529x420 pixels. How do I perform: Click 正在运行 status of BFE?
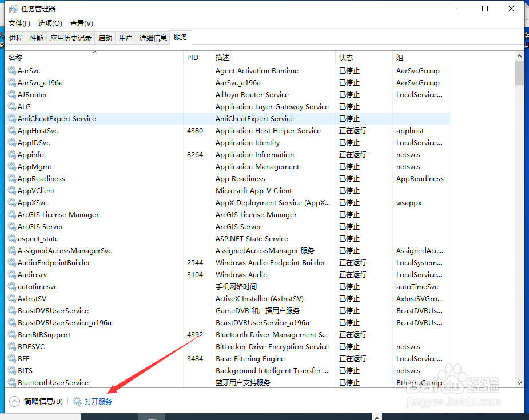pos(352,359)
